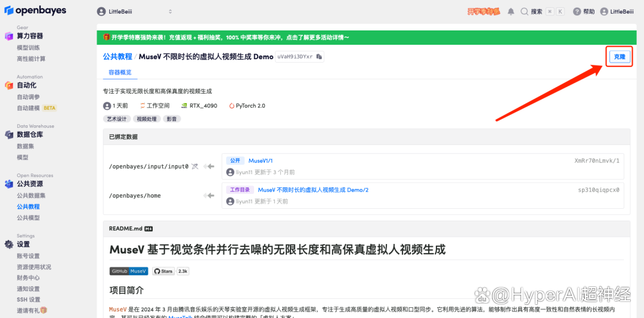
Task: Click the 数据仓库 sidebar icon
Action: (9, 135)
